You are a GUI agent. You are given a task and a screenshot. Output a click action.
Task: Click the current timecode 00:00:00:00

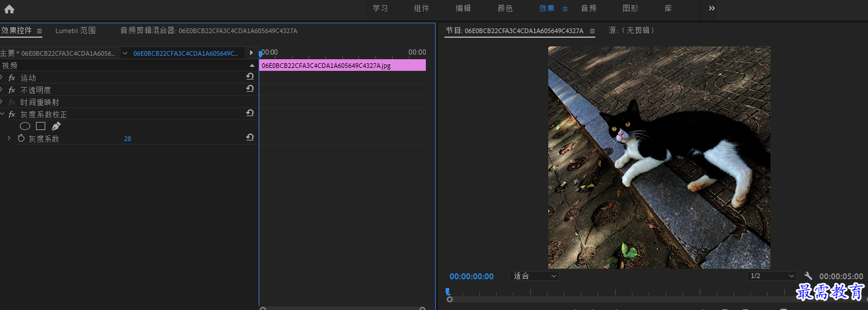[x=472, y=276]
